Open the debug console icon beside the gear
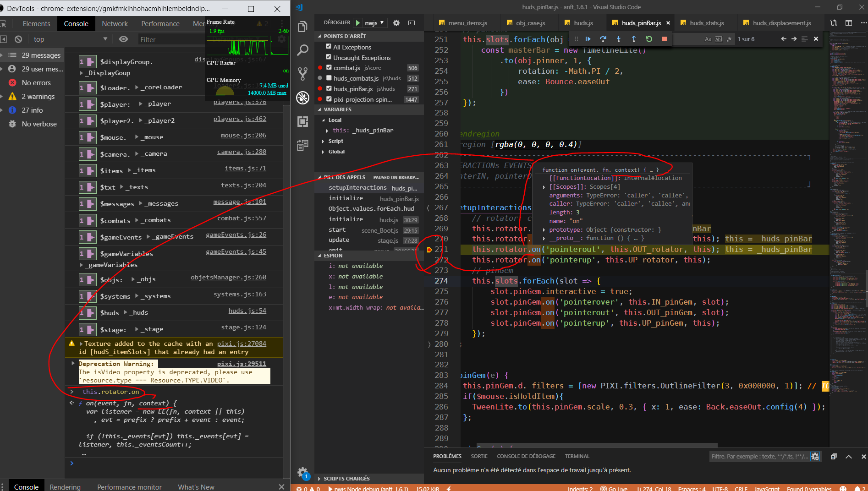The image size is (868, 491). (x=412, y=23)
